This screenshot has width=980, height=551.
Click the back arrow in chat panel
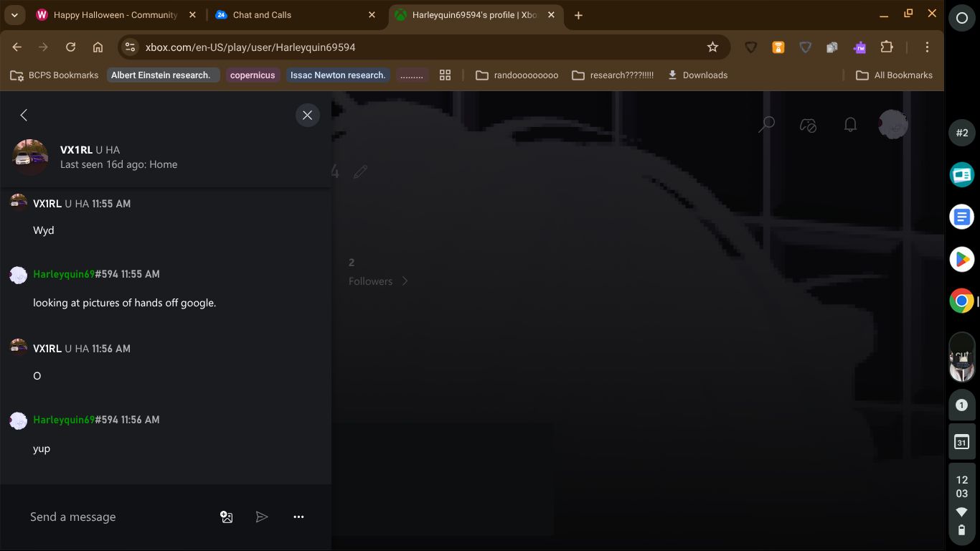point(24,115)
